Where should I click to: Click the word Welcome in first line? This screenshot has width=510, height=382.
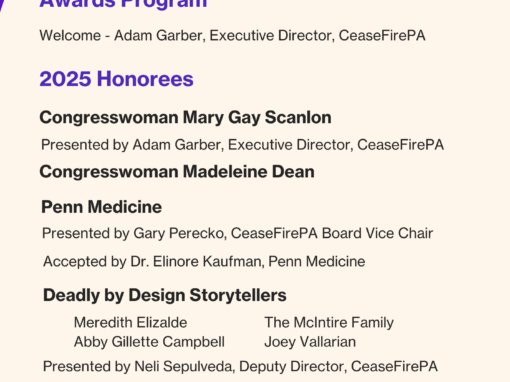coord(70,36)
